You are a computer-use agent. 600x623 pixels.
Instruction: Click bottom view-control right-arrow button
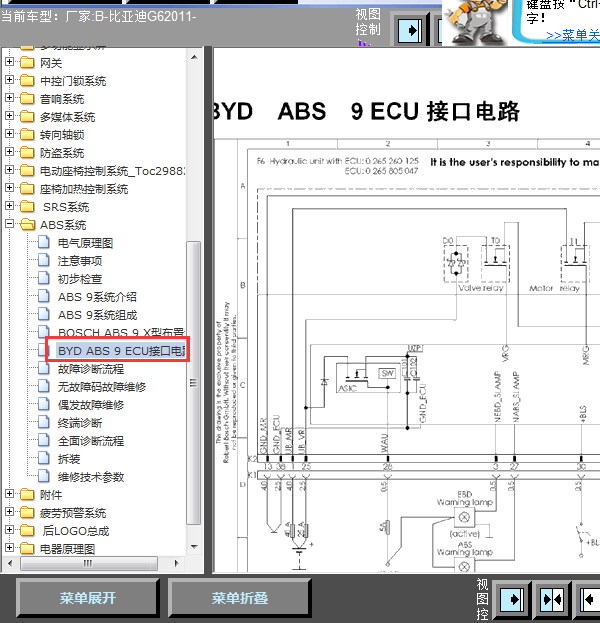point(511,599)
